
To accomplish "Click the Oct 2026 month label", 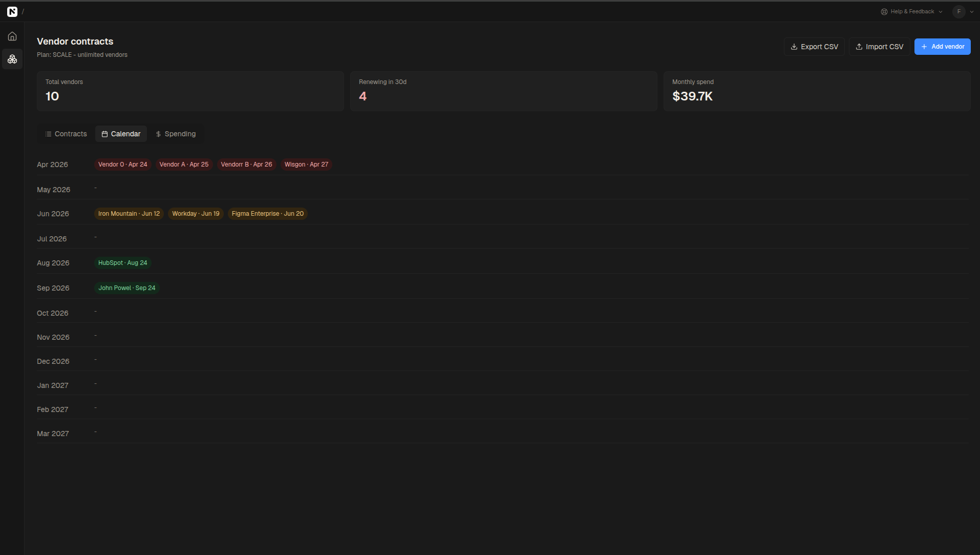I will (x=53, y=313).
